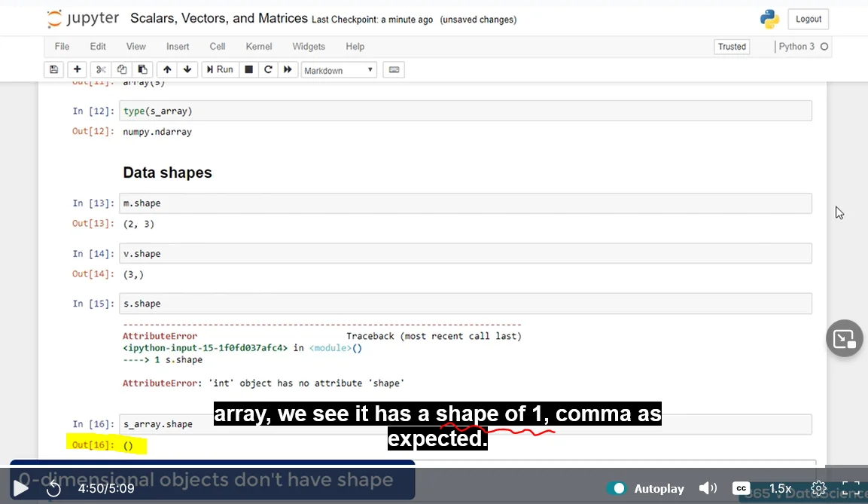Open the Markdown cell type dropdown

[339, 70]
